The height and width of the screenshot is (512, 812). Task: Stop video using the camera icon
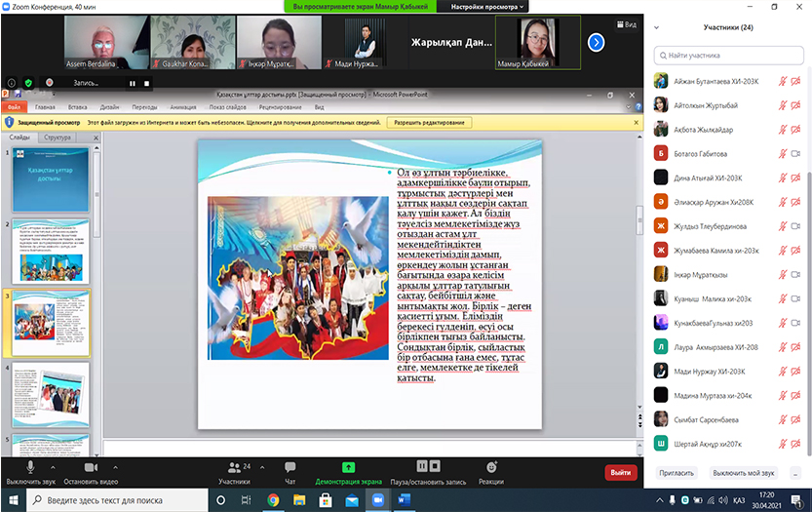click(x=91, y=467)
